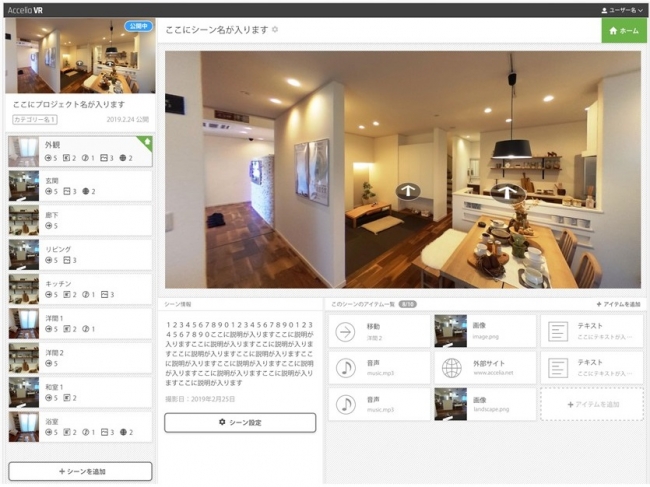Open the 外部サイト www.accelia.net item
Image resolution: width=650 pixels, height=487 pixels.
pyautogui.click(x=485, y=368)
